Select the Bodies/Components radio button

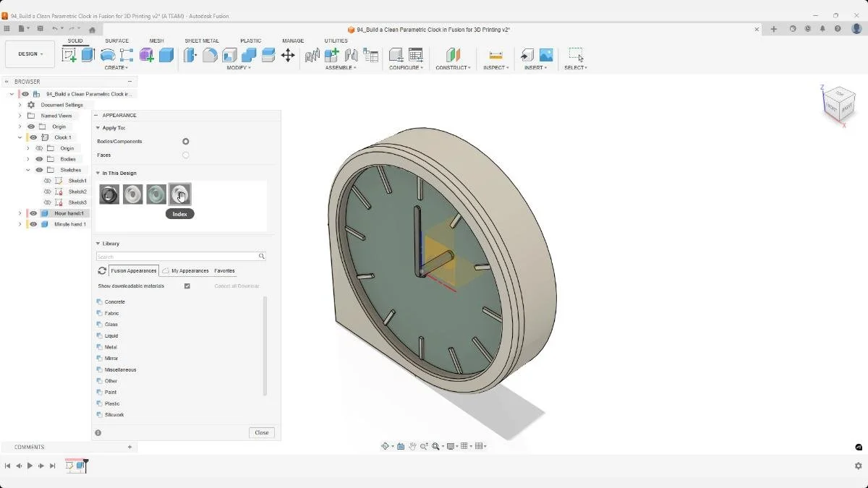[x=185, y=141]
